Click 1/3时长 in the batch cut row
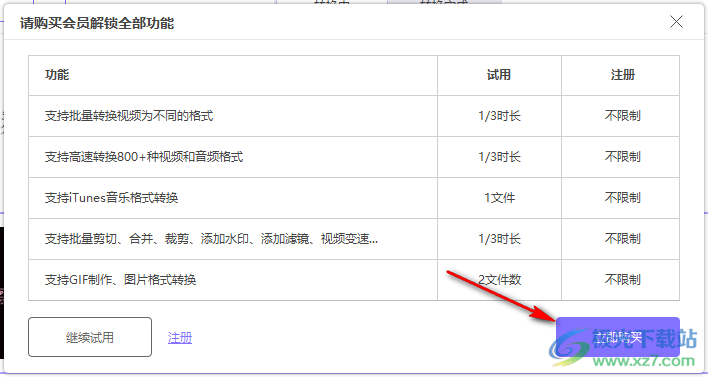 click(499, 239)
